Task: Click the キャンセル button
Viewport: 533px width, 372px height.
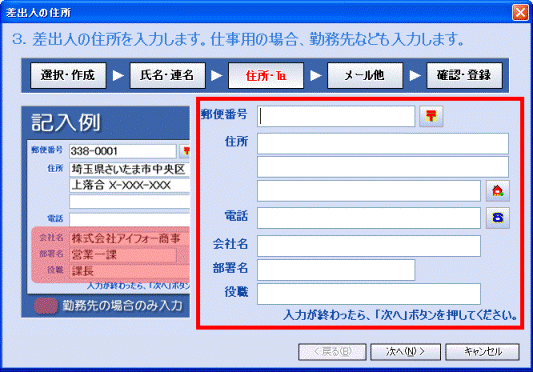Action: pos(482,352)
